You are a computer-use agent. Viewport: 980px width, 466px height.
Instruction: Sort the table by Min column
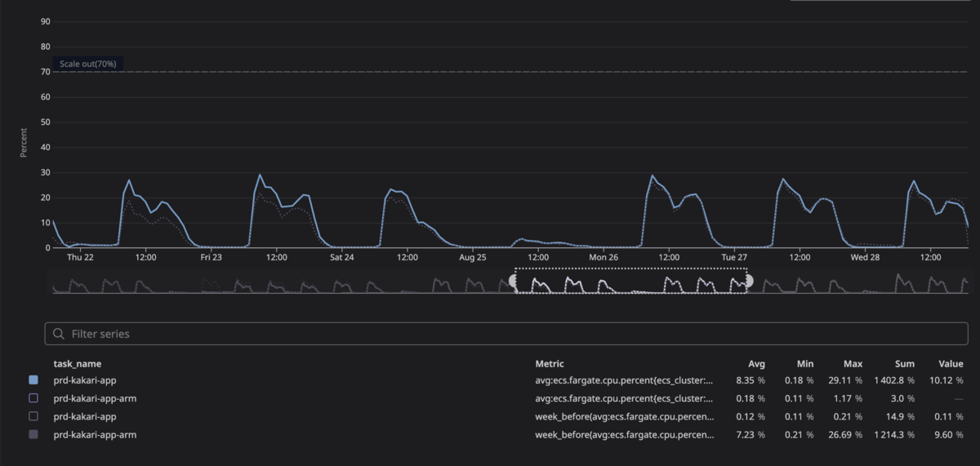tap(805, 364)
